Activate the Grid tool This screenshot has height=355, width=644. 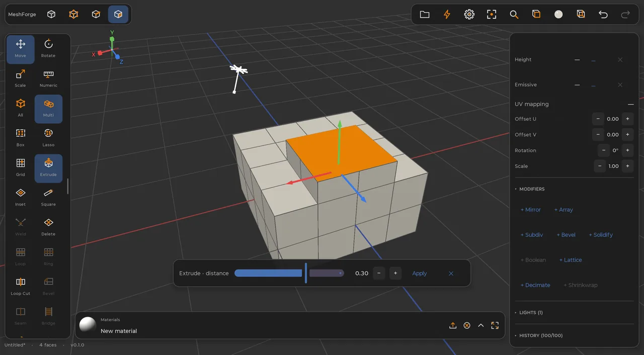pyautogui.click(x=21, y=168)
